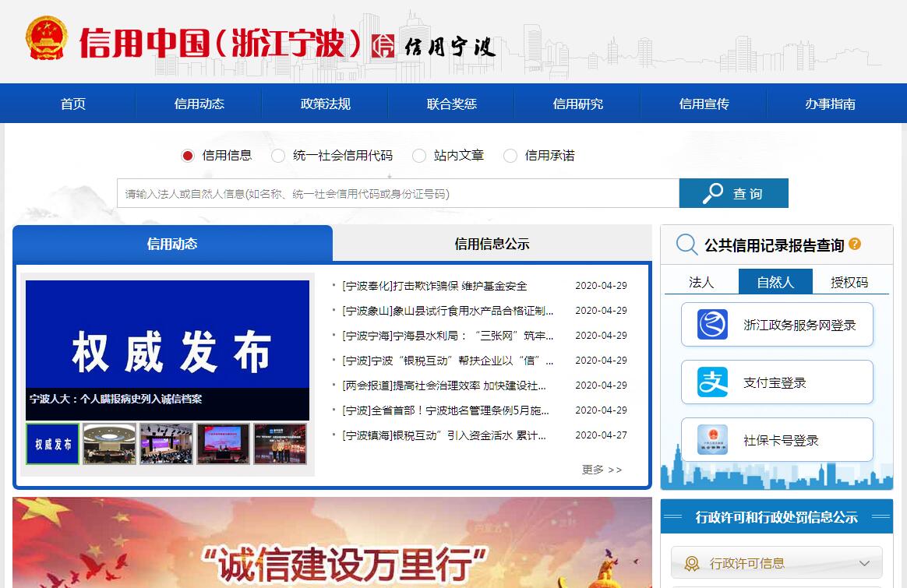Viewport: 907px width, 588px height.
Task: Click the badge icon beside 行政许可信息
Action: (x=691, y=563)
